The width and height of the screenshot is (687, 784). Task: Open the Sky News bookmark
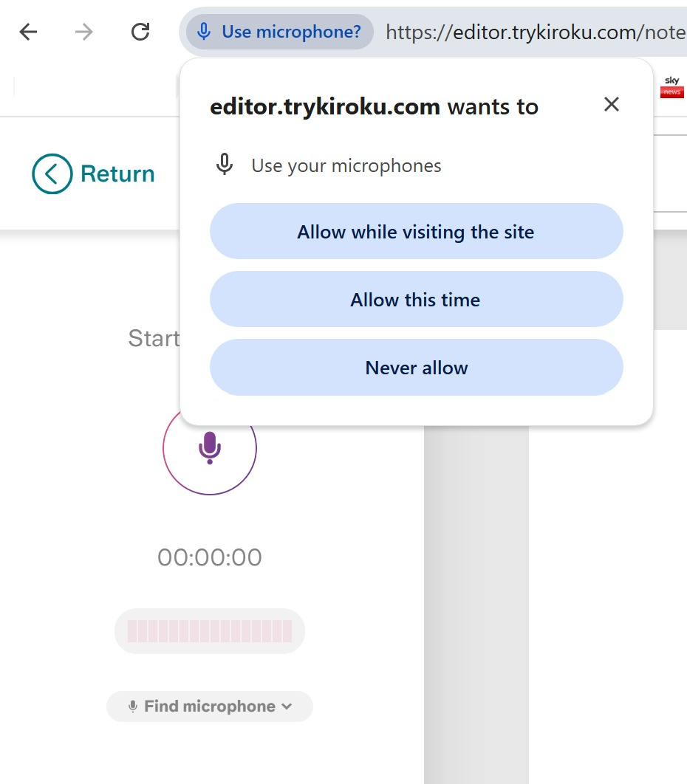click(x=671, y=86)
